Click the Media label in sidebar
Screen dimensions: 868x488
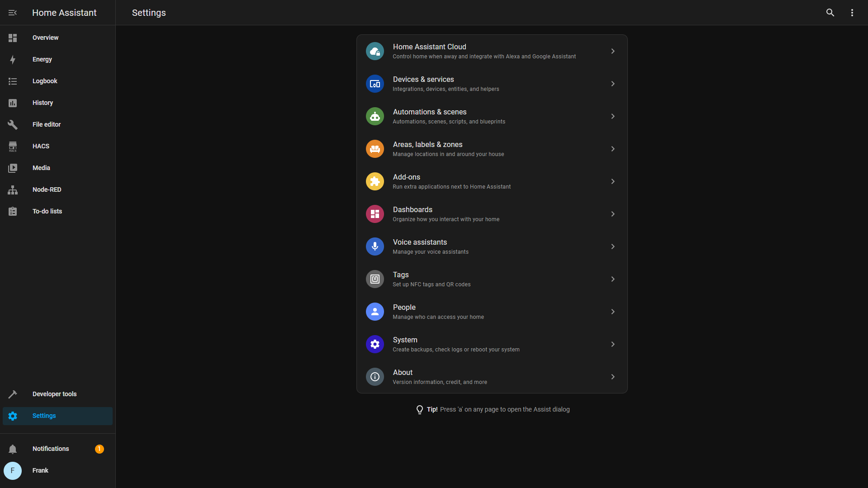(41, 168)
